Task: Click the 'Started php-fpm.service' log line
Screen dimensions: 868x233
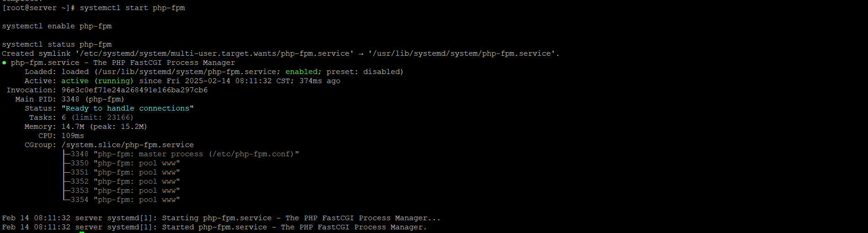Action: (x=215, y=227)
